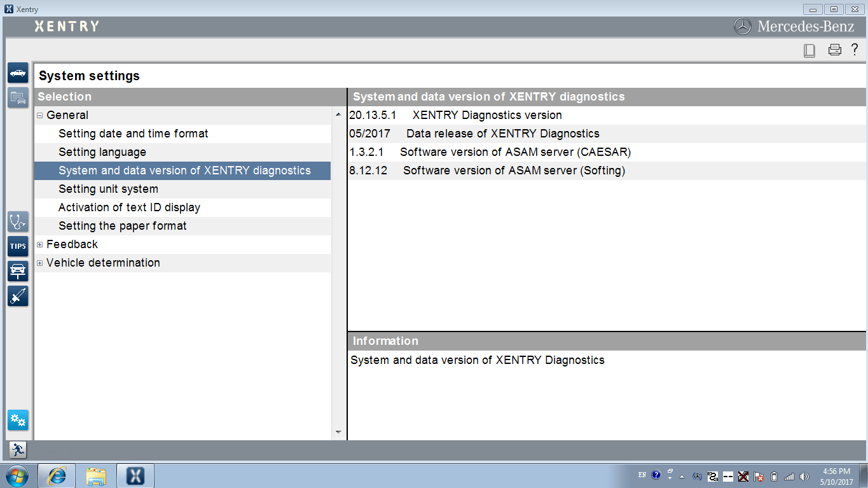868x488 pixels.
Task: Click the greyed vehicle list sidebar icon
Action: [x=18, y=97]
